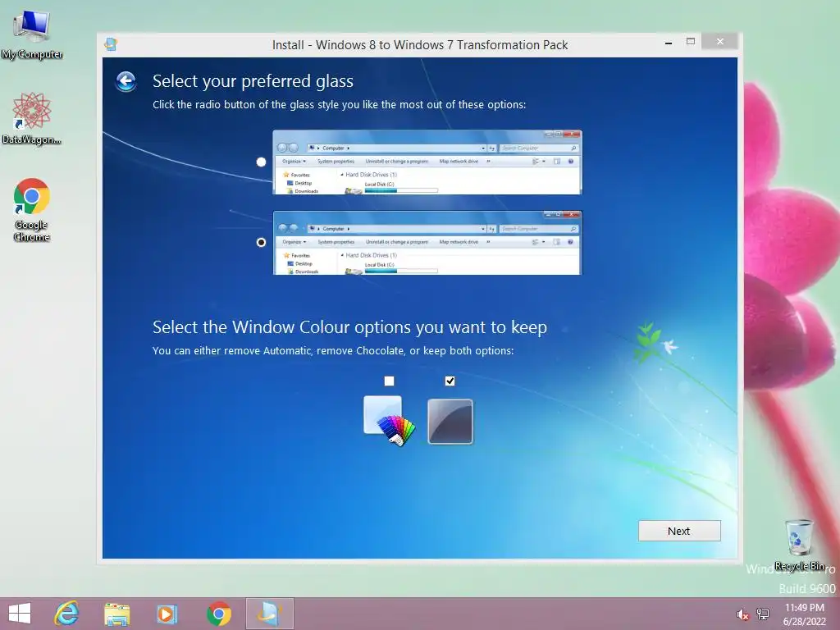Close the Transformation Pack installer window
This screenshot has height=630, width=840.
pos(720,41)
